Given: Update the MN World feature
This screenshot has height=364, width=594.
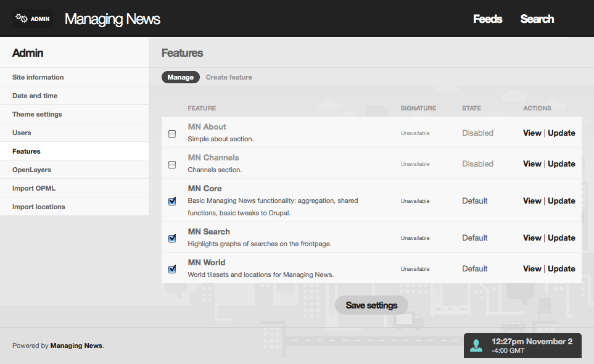Looking at the screenshot, I should point(561,268).
